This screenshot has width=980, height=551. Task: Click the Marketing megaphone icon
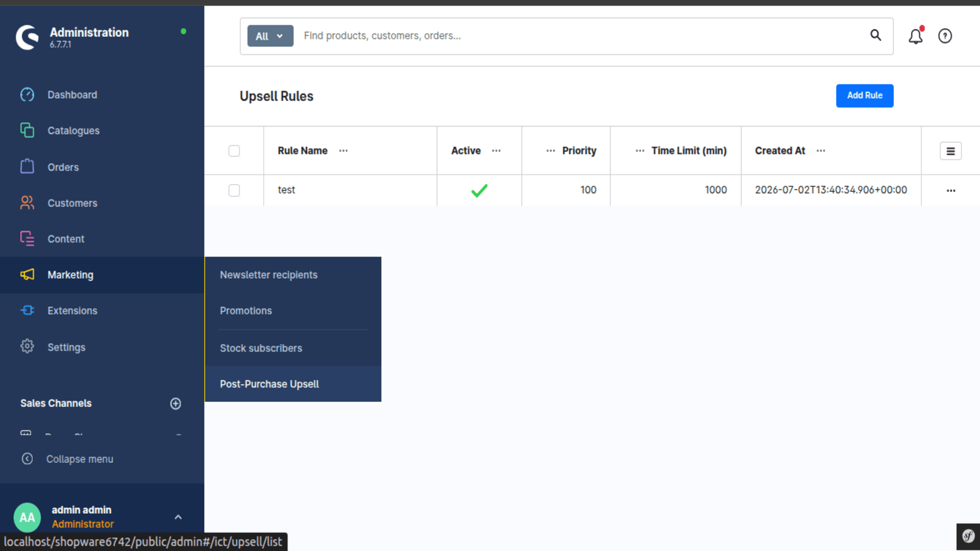(x=27, y=274)
